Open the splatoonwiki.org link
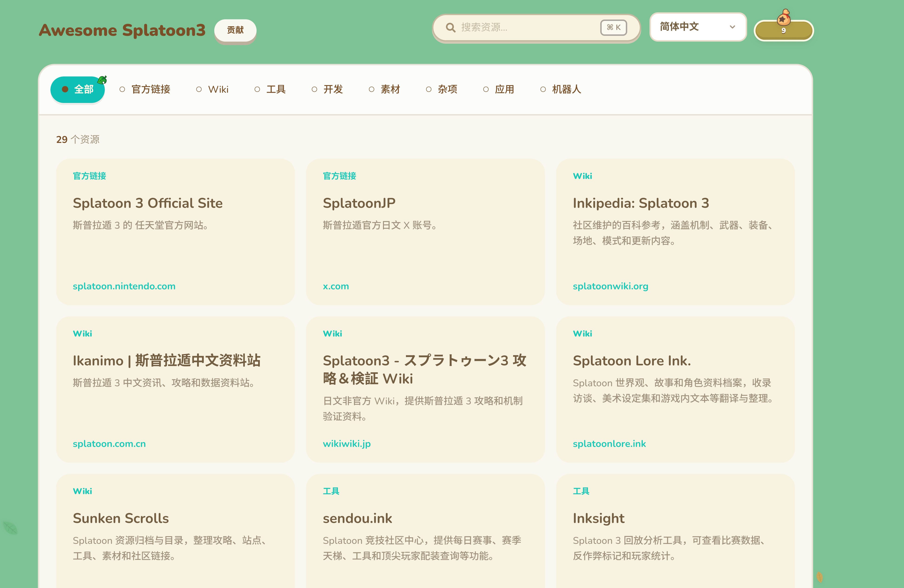 point(610,286)
